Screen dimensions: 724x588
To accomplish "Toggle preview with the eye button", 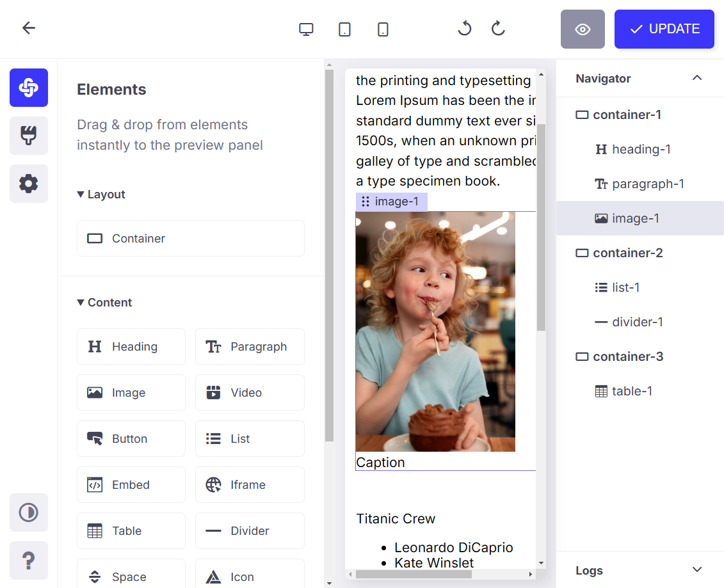I will point(583,29).
